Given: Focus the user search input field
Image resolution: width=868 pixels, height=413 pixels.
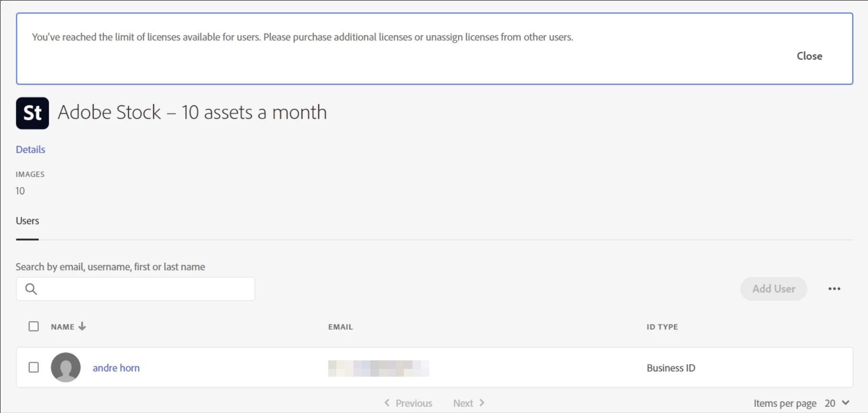Looking at the screenshot, I should point(135,289).
